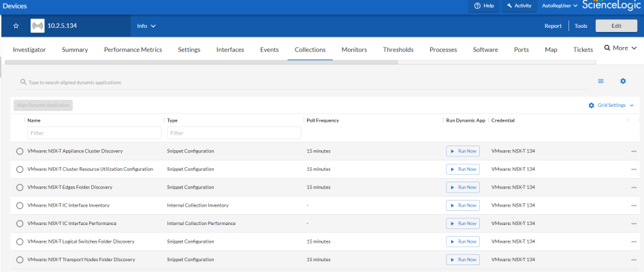The image size is (644, 272).
Task: Switch to the Software tab
Action: click(x=485, y=50)
